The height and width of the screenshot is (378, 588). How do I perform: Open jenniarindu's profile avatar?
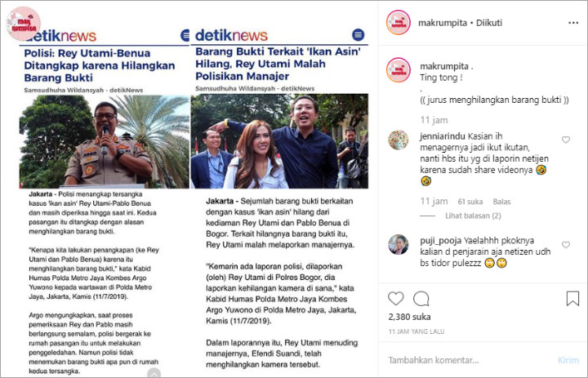(x=399, y=140)
